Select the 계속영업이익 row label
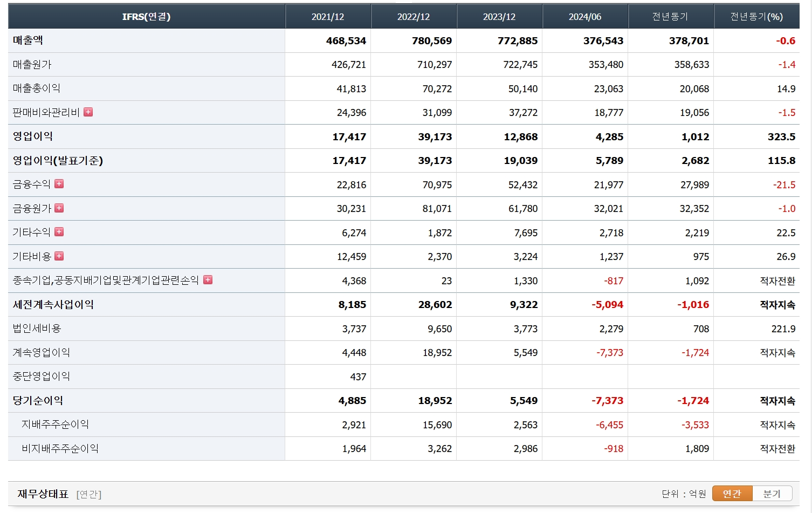 pos(42,353)
